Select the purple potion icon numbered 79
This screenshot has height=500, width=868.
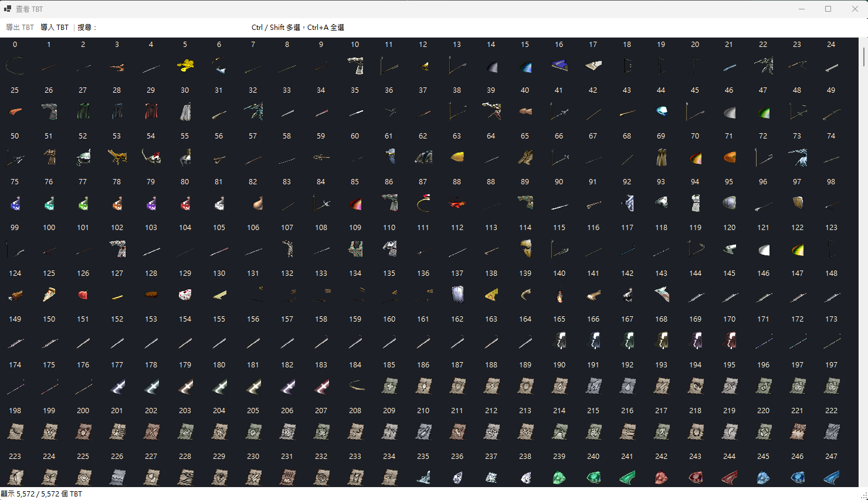click(x=151, y=203)
